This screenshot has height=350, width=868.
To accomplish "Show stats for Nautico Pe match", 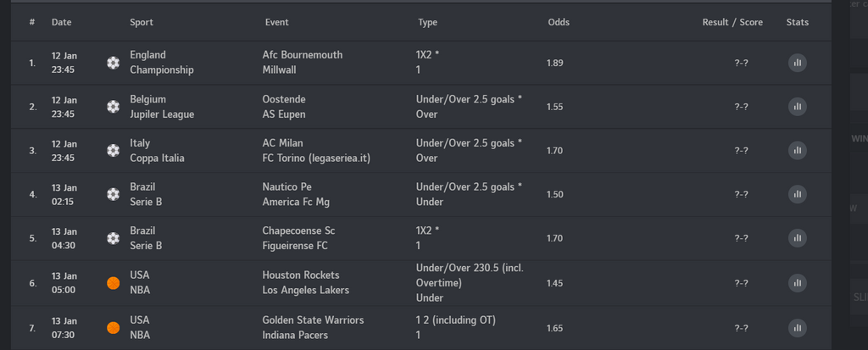I will tap(797, 194).
